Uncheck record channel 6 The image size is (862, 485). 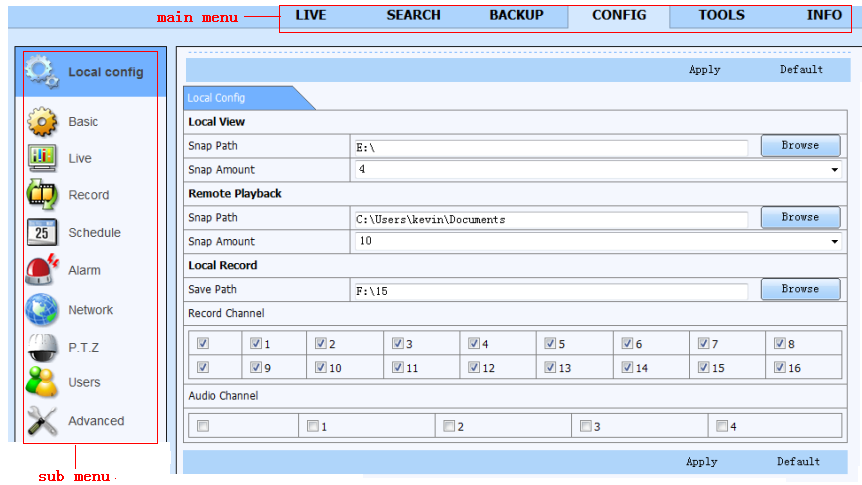pyautogui.click(x=627, y=343)
